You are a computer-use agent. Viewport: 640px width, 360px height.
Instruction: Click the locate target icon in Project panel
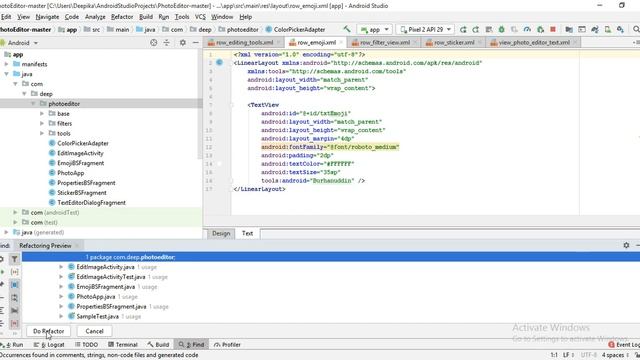[153, 42]
